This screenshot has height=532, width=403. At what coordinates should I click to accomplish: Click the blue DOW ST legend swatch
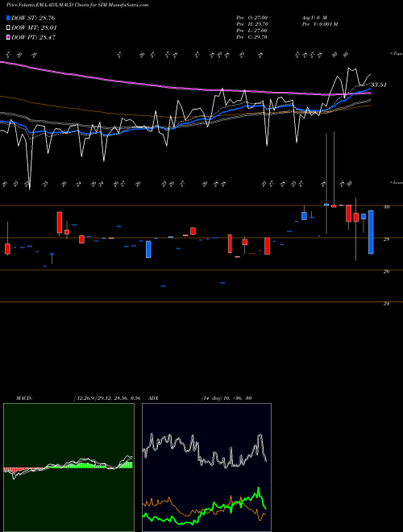click(8, 18)
